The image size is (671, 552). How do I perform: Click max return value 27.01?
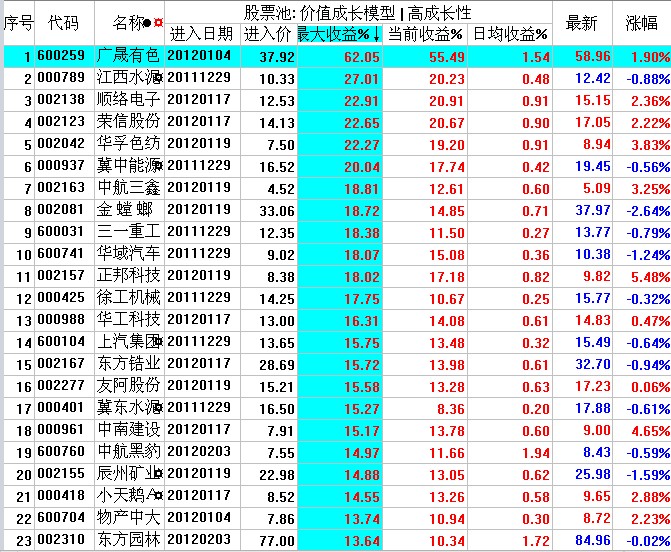point(362,79)
